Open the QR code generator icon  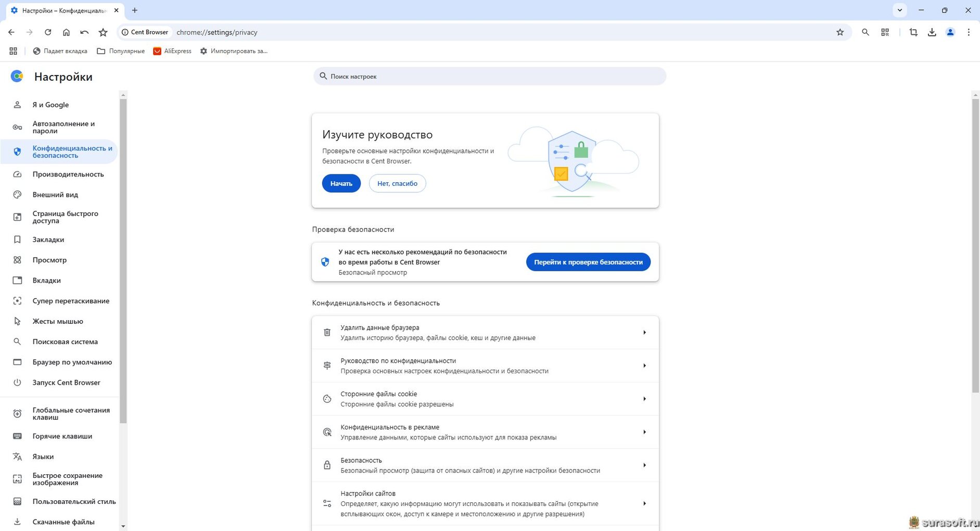pos(885,32)
